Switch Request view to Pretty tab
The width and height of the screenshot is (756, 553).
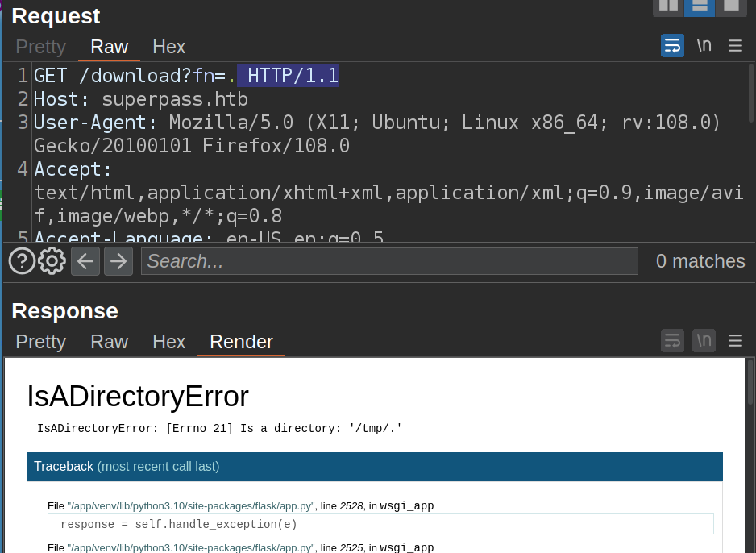click(x=40, y=47)
